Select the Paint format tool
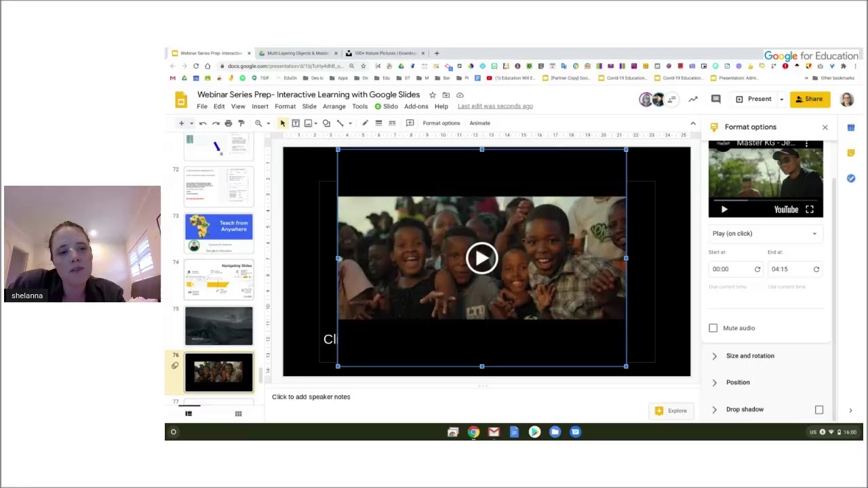Viewport: 868px width, 488px height. [x=241, y=123]
